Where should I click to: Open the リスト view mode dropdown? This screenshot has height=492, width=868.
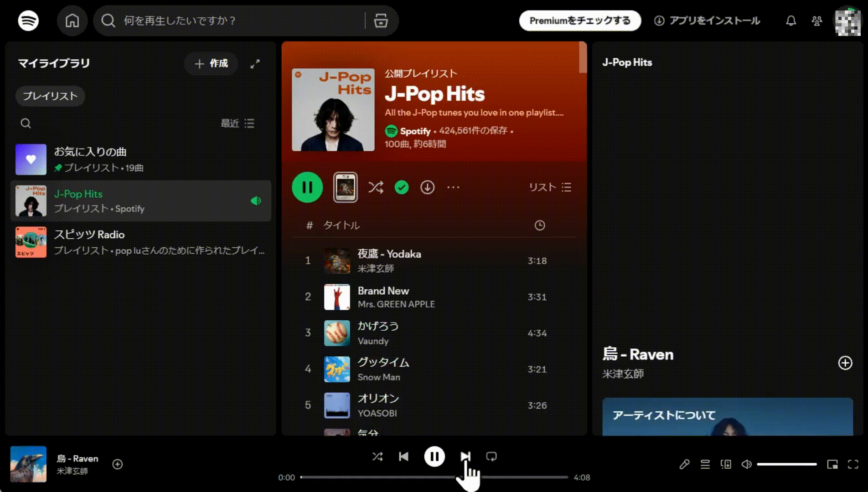pos(550,187)
